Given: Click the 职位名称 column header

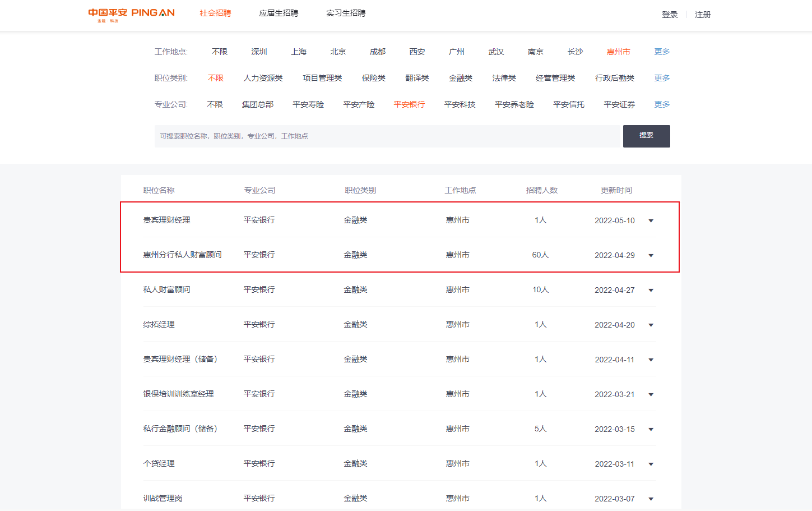Looking at the screenshot, I should pyautogui.click(x=159, y=190).
